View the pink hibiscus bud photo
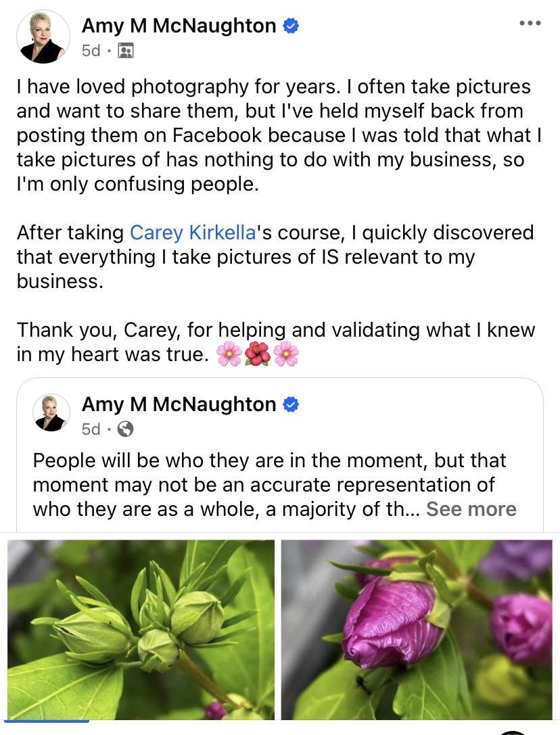The width and height of the screenshot is (560, 735). [x=417, y=630]
